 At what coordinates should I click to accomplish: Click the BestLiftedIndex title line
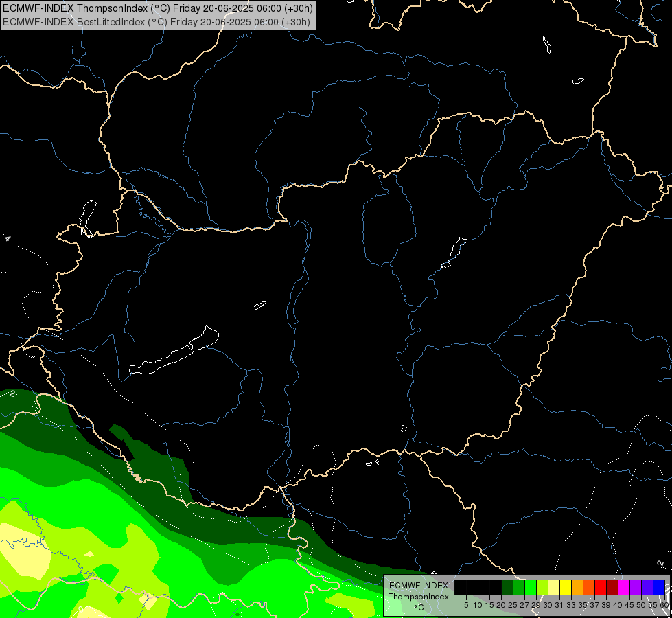[x=157, y=22]
